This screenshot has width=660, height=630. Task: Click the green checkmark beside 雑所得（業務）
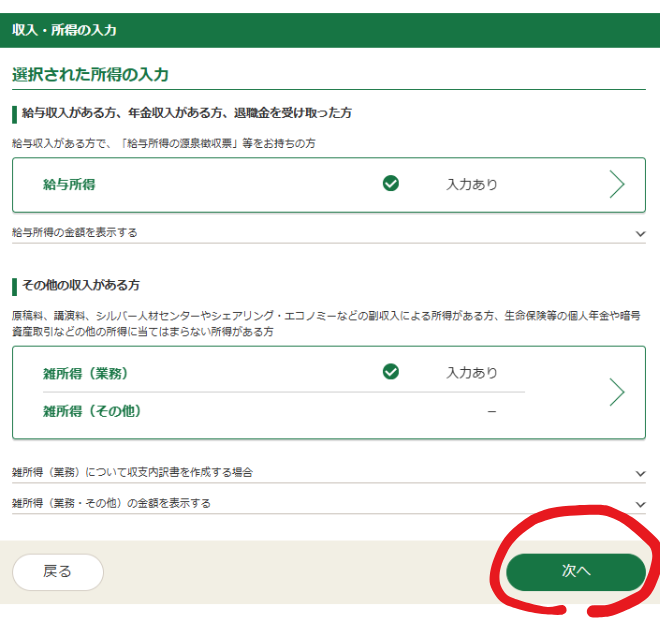[391, 372]
